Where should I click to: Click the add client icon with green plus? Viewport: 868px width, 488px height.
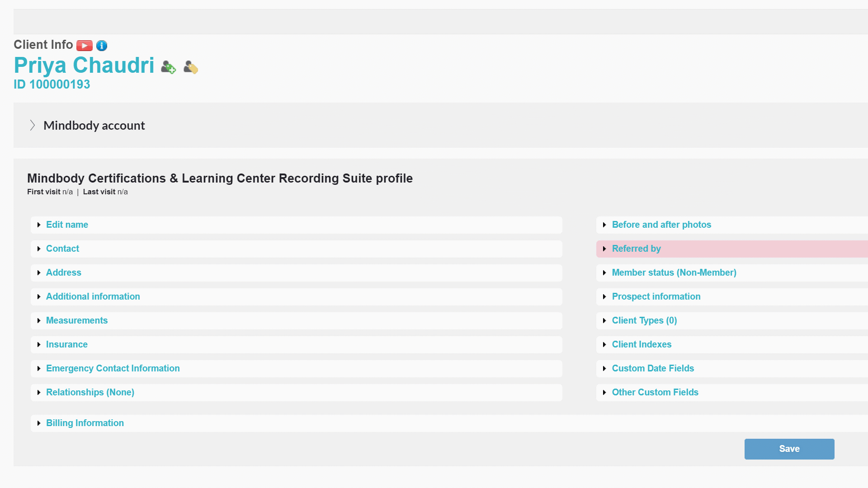pos(169,67)
